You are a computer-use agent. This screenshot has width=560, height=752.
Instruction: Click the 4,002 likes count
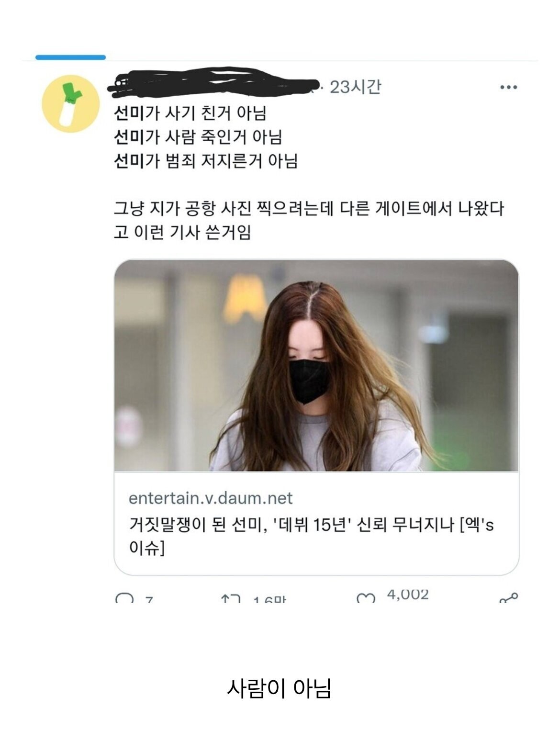tap(408, 595)
